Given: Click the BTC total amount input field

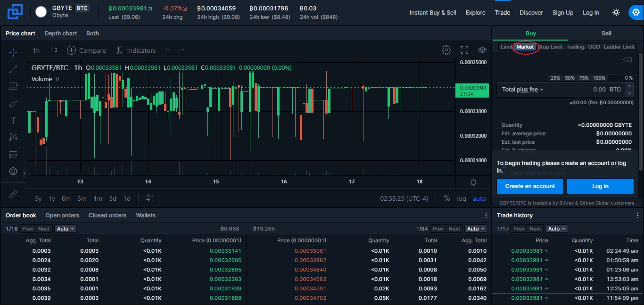Looking at the screenshot, I should point(585,90).
